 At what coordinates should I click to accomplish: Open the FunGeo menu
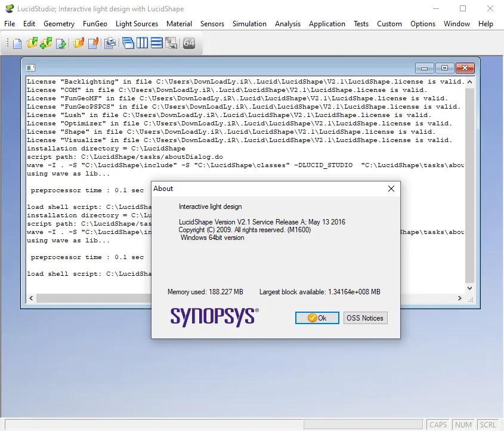pyautogui.click(x=95, y=24)
